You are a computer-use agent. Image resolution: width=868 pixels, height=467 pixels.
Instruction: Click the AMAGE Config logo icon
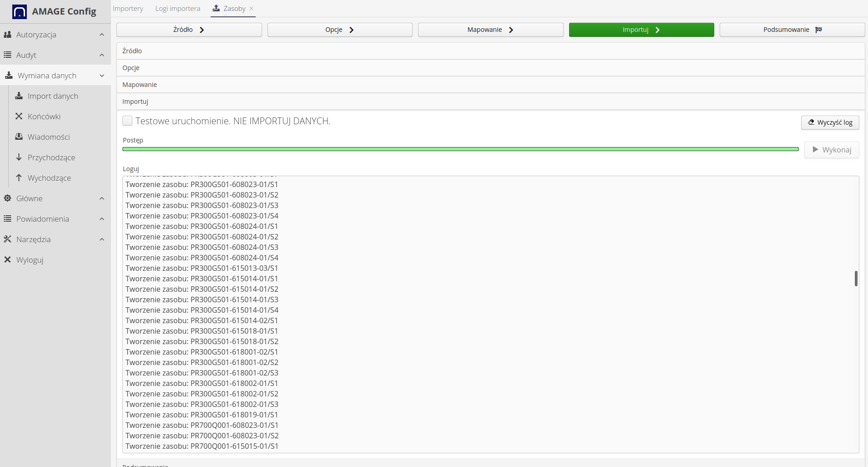click(x=20, y=12)
